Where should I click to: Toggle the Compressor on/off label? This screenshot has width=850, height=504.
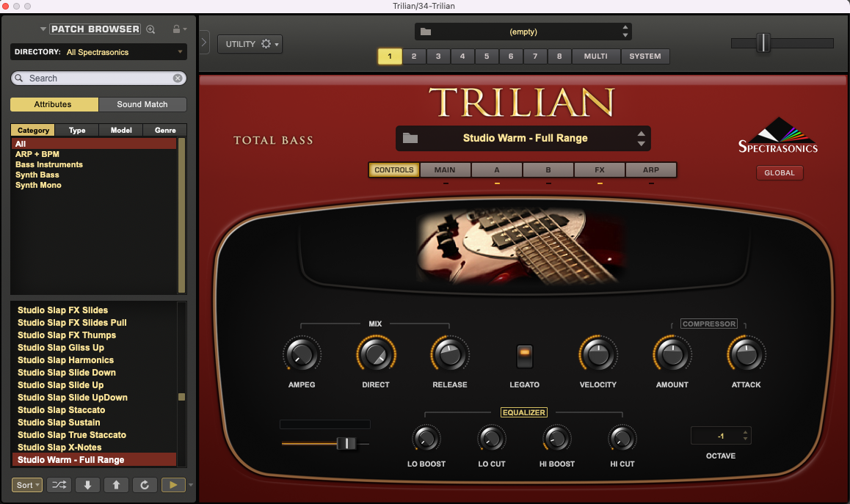coord(708,324)
